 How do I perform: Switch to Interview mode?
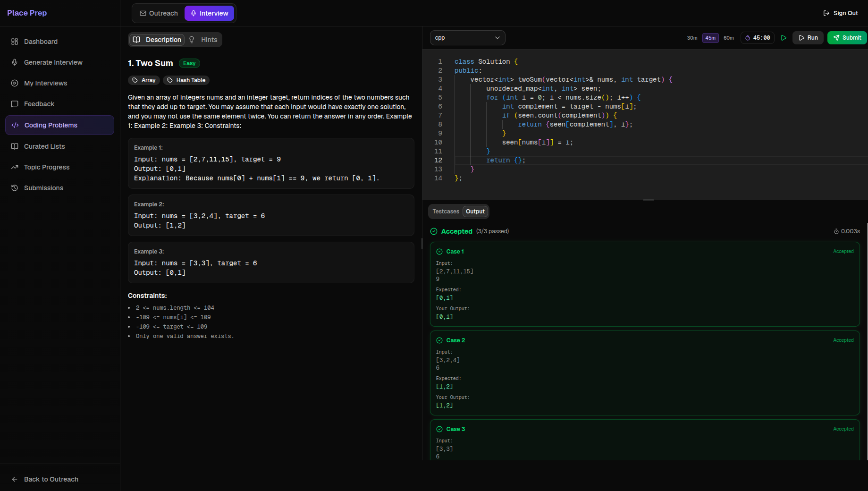[x=209, y=13]
